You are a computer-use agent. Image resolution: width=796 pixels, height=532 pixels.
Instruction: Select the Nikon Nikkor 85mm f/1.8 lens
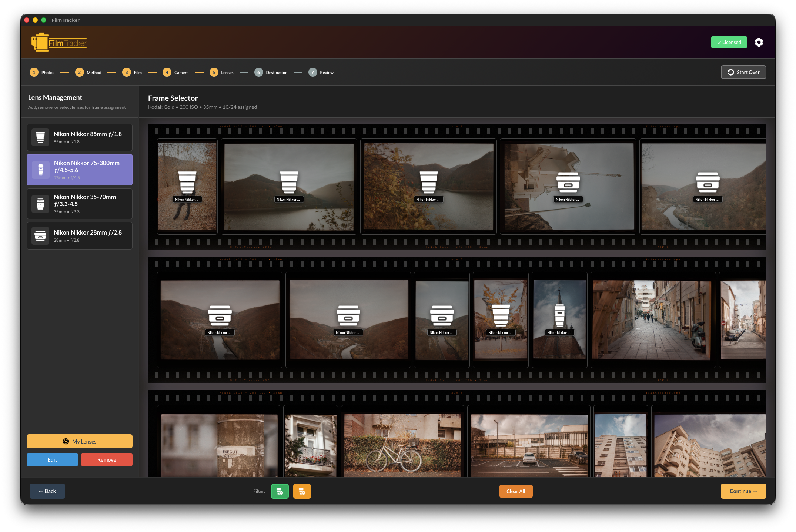coord(79,137)
